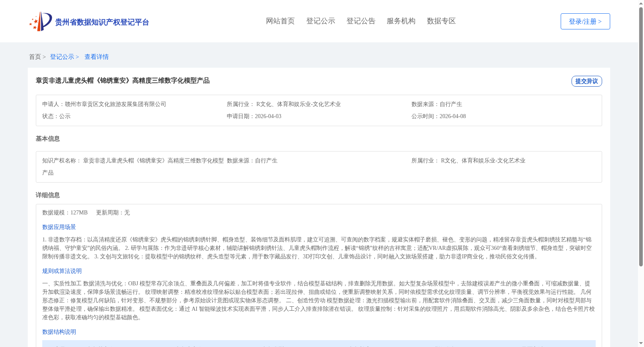Click the vertical scrollbar thumb
The image size is (644, 347).
641,137
